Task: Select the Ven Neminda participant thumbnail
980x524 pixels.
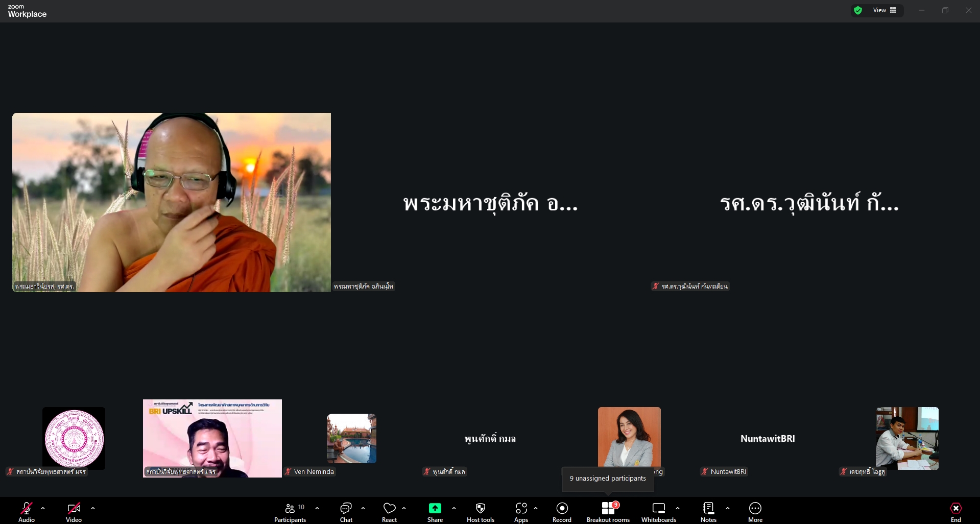Action: click(351, 439)
